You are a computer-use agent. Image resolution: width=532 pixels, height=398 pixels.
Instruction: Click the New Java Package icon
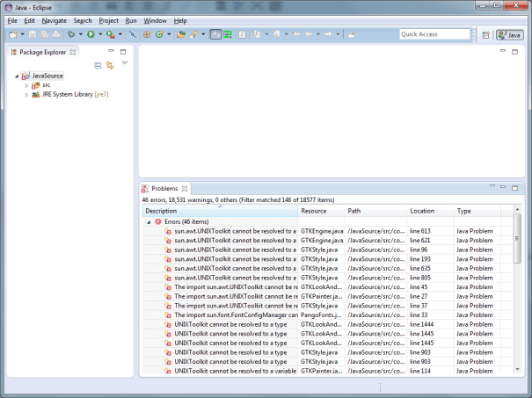click(x=147, y=34)
